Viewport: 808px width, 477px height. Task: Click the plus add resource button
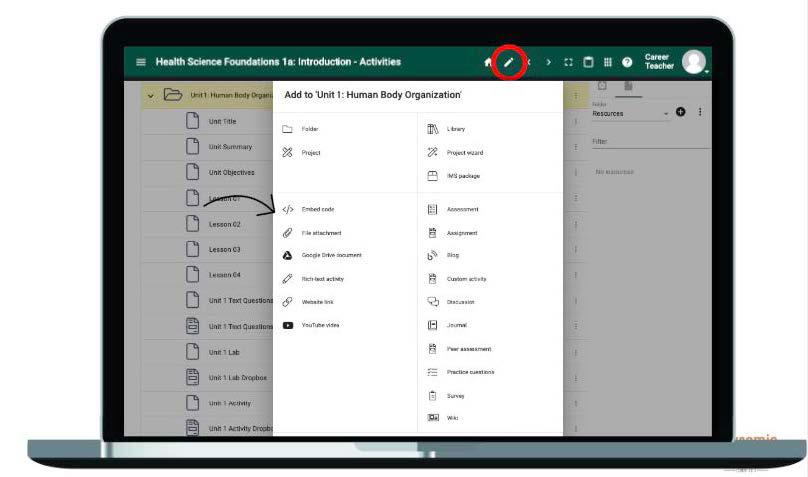click(681, 112)
